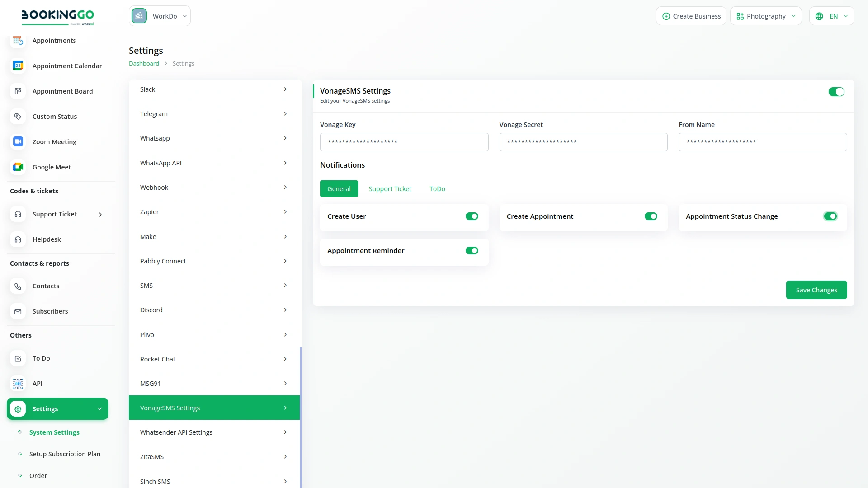The height and width of the screenshot is (488, 868).
Task: Expand the Photography business dropdown
Action: point(766,16)
